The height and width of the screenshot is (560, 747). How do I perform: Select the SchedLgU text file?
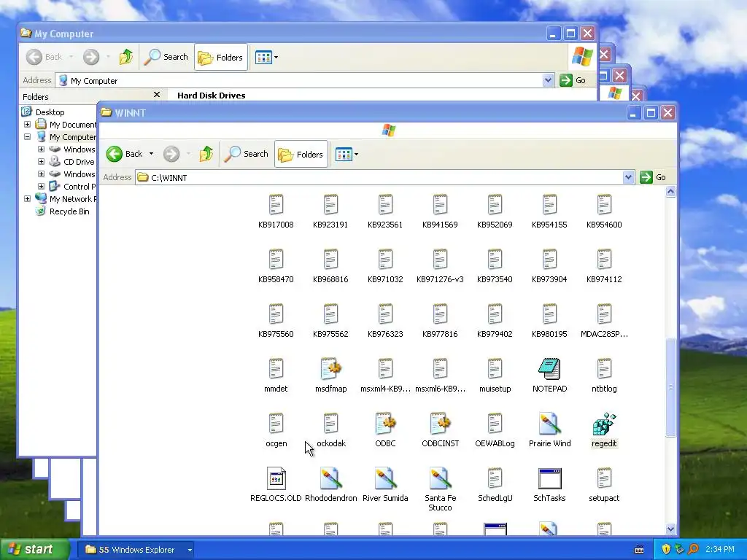click(x=495, y=478)
